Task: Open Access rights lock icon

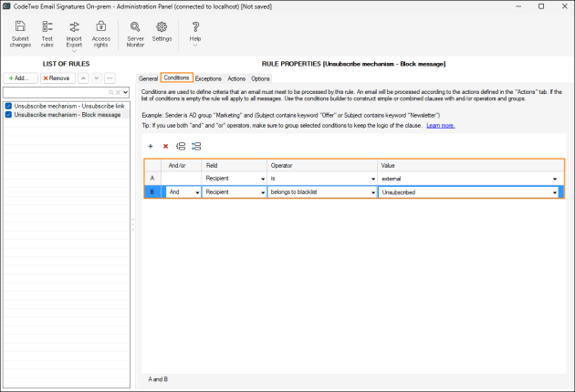Action: (100, 26)
